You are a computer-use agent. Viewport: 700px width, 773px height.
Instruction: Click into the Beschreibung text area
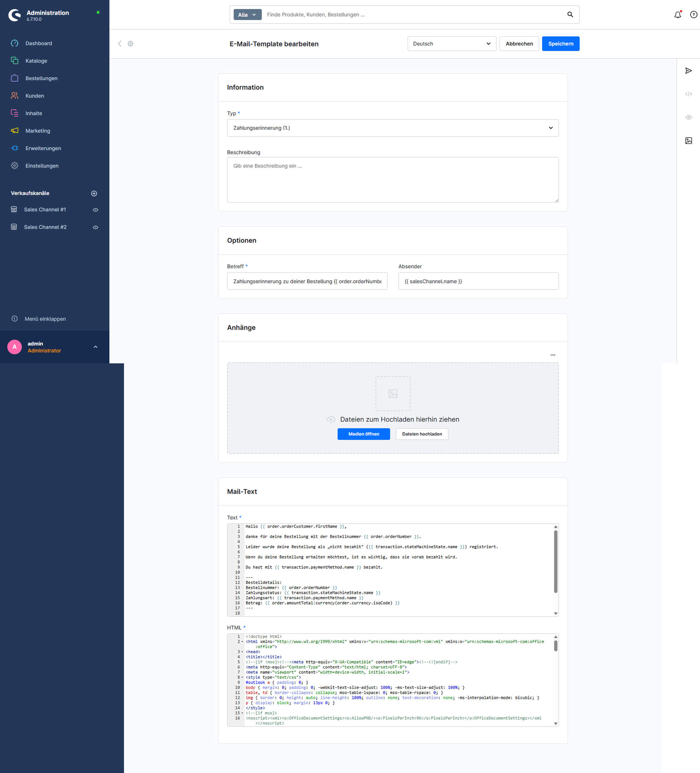coord(393,180)
